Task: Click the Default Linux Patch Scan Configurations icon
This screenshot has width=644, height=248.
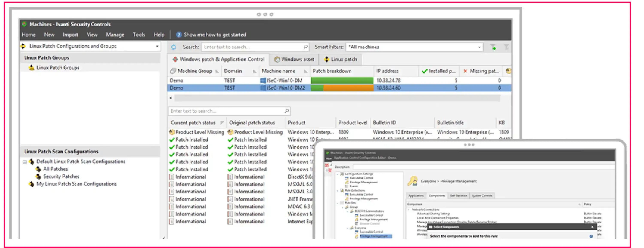Action: click(32, 162)
